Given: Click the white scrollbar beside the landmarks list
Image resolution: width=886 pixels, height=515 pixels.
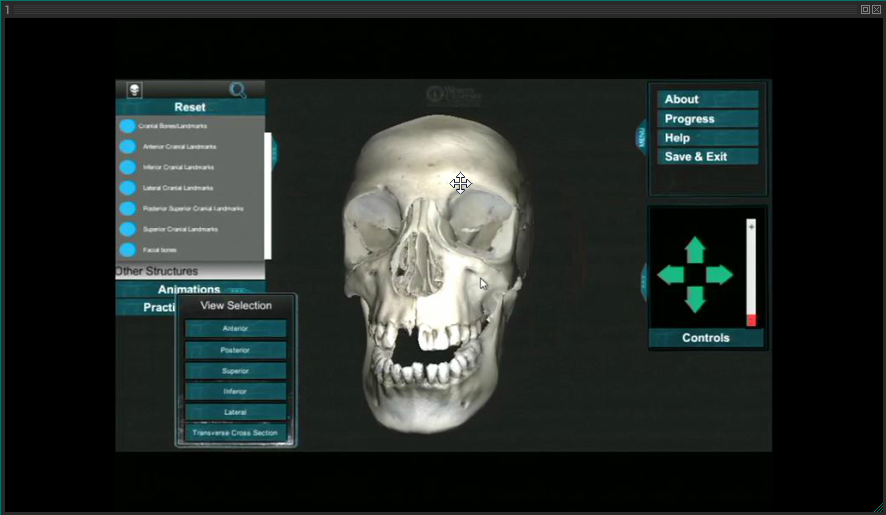Looking at the screenshot, I should pos(268,196).
